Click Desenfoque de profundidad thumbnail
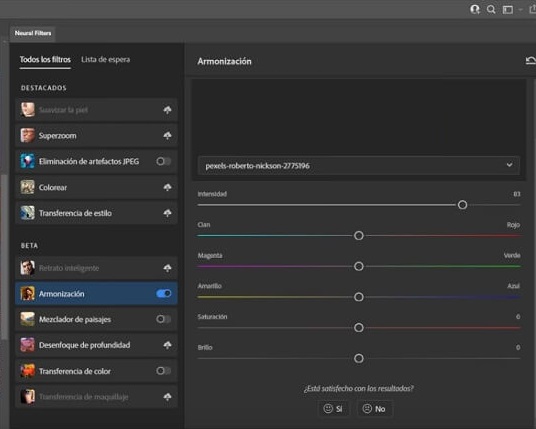 (27, 345)
